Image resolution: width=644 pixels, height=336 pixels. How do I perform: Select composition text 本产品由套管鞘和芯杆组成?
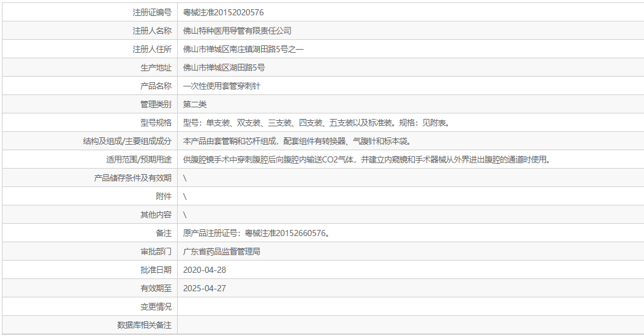pos(298,141)
